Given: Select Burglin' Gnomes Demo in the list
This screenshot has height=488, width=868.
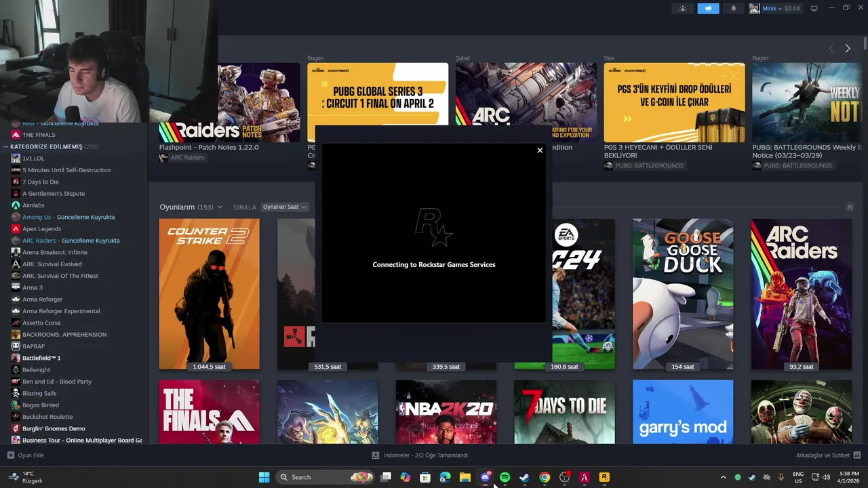Looking at the screenshot, I should tap(54, 428).
